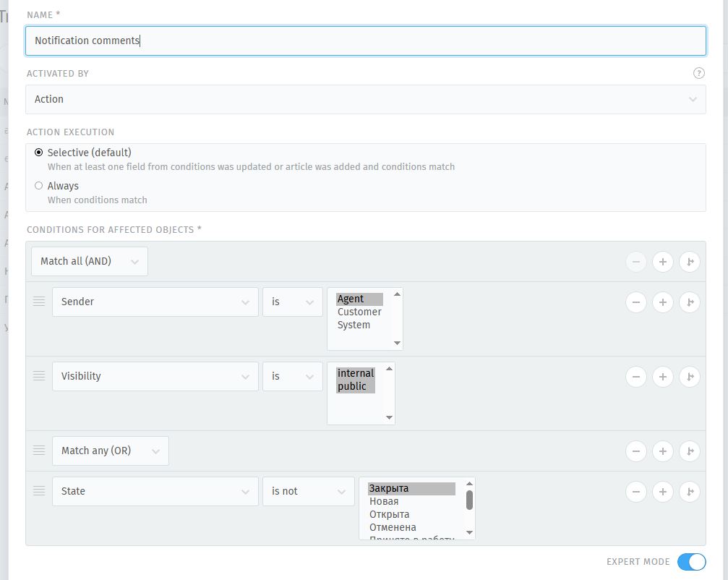Image resolution: width=728 pixels, height=580 pixels.
Task: Click the help icon beside Activated By
Action: (698, 73)
